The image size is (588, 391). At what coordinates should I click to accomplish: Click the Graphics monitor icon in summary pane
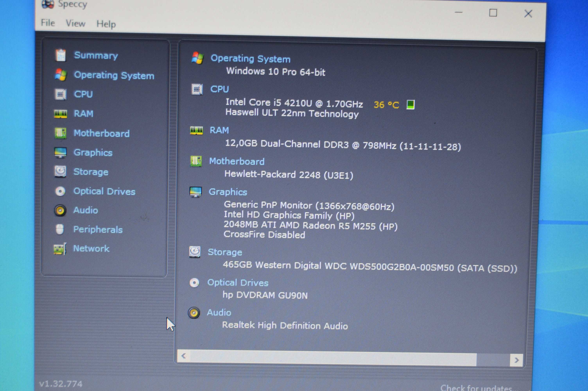(196, 192)
